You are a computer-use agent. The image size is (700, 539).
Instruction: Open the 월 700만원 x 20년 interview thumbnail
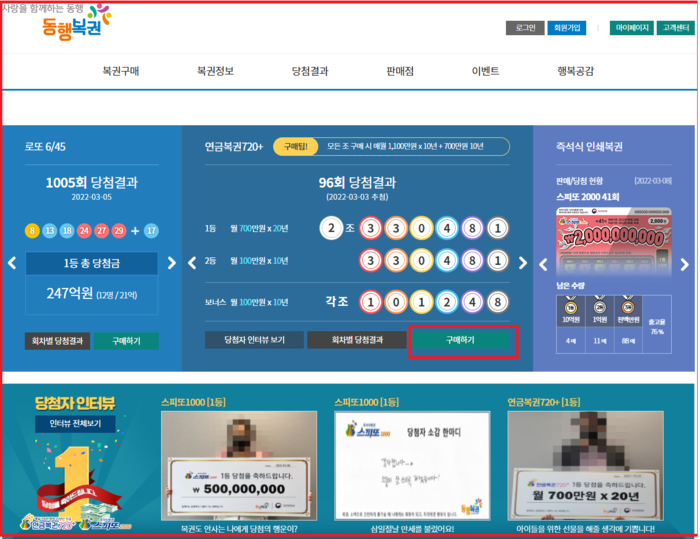[x=585, y=465]
